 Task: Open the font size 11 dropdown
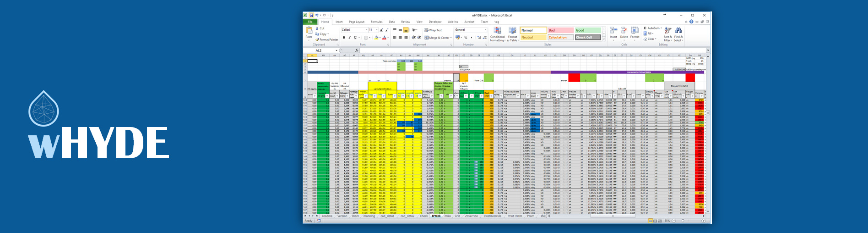[x=377, y=30]
